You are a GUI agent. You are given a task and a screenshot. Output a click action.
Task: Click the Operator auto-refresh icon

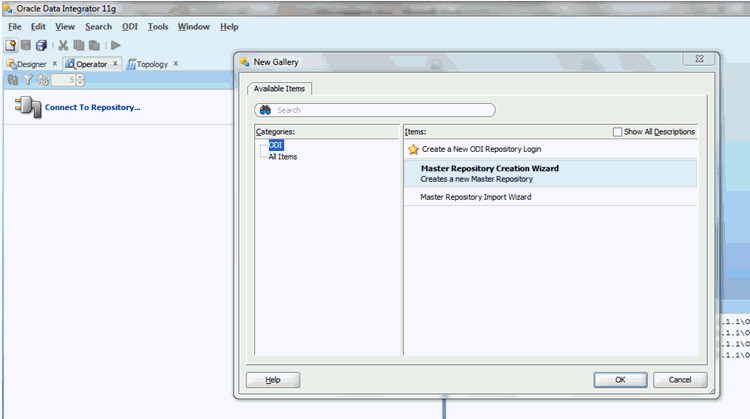point(43,80)
